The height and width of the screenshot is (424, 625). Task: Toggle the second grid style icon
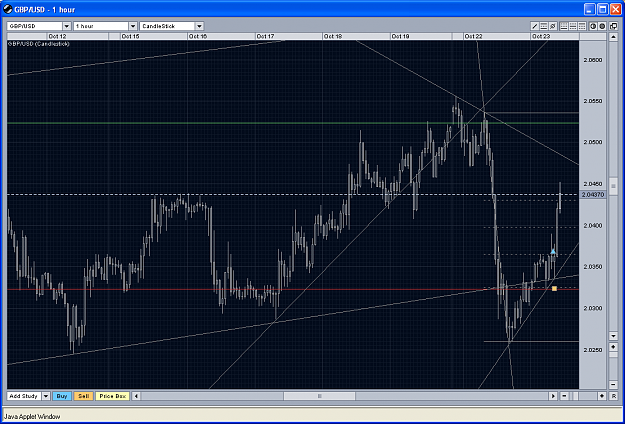point(573,26)
